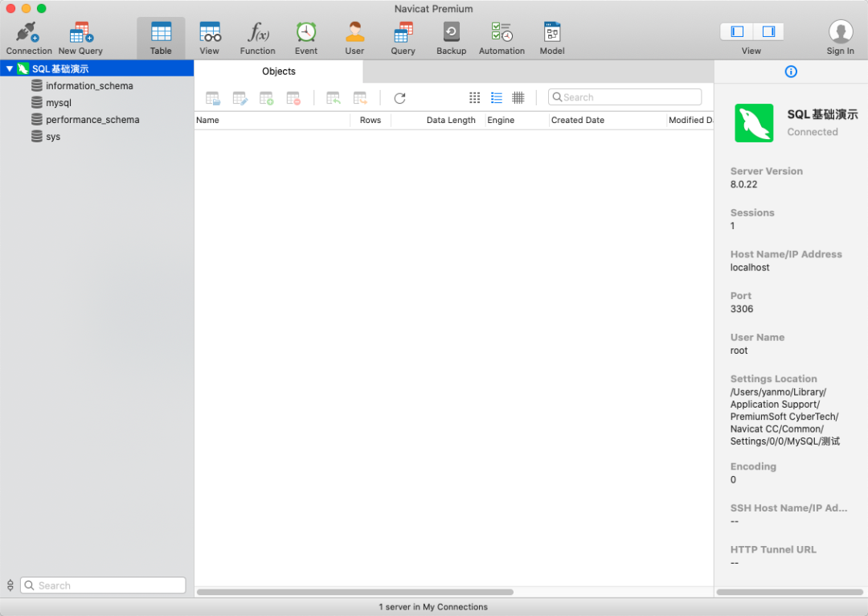868x616 pixels.
Task: Toggle the right information pane view
Action: tap(768, 31)
